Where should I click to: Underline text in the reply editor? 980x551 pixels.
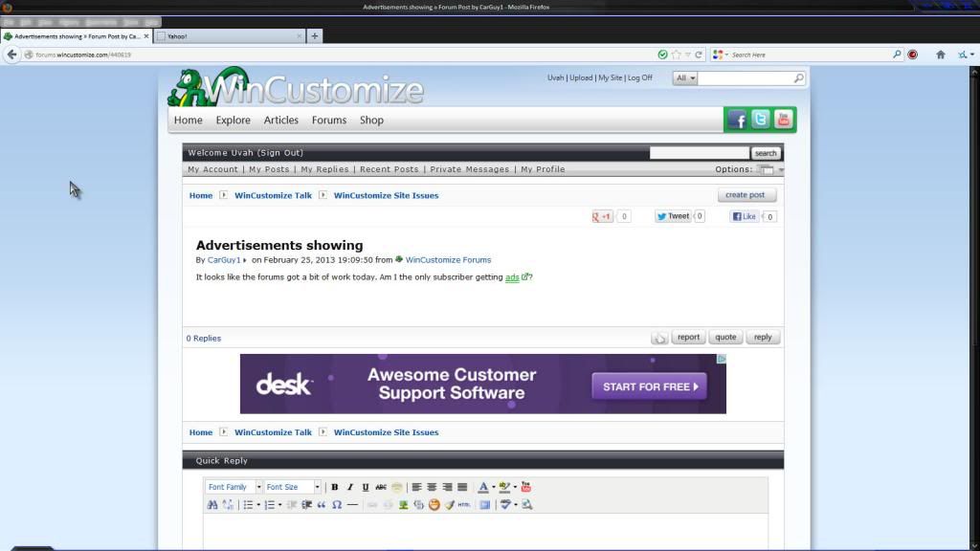click(x=366, y=487)
